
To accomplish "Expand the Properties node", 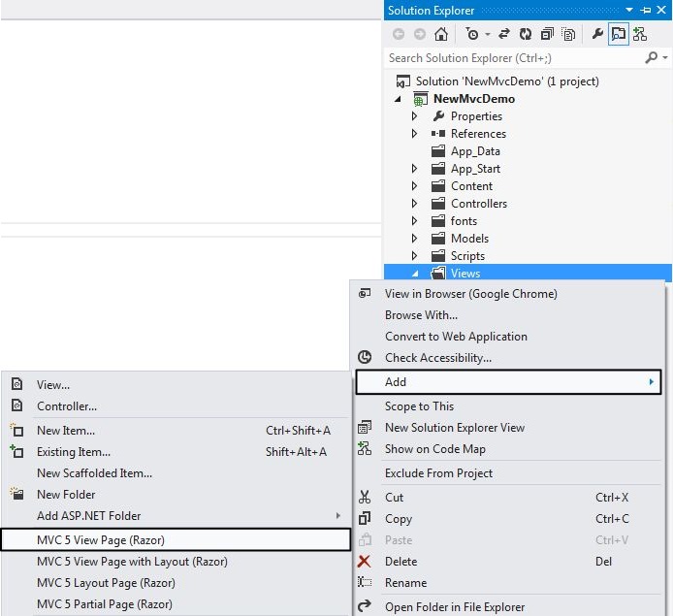I will pyautogui.click(x=414, y=116).
